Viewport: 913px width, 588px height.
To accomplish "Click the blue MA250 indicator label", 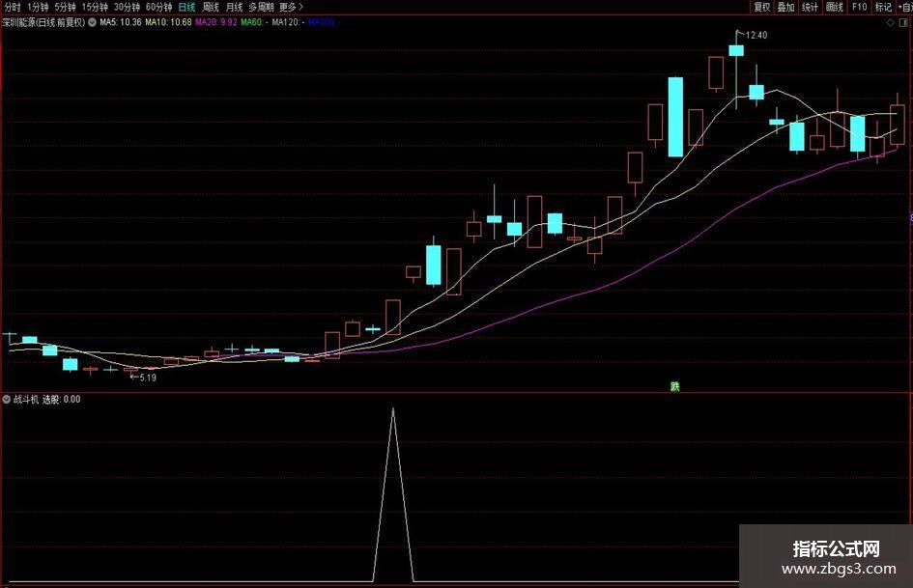I will click(x=323, y=22).
